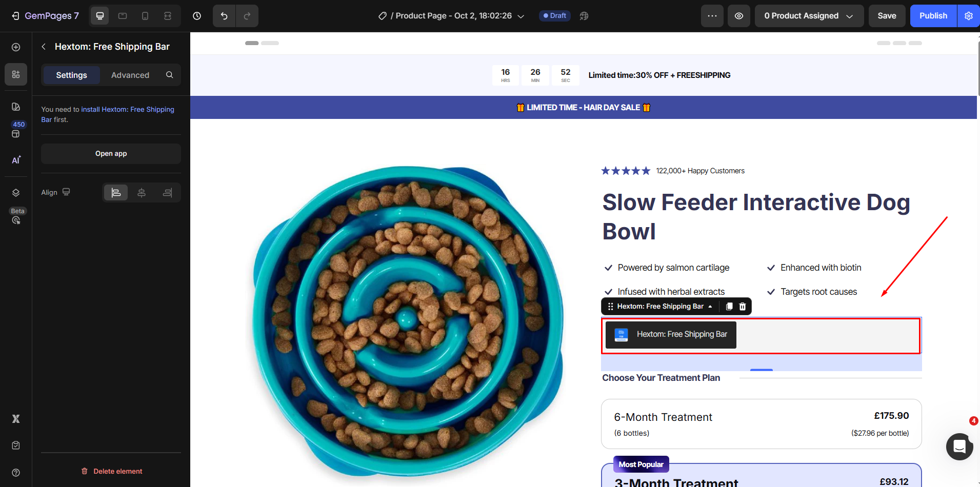Screen dimensions: 980x487
Task: Open page settings gear next to Publish
Action: (969, 16)
